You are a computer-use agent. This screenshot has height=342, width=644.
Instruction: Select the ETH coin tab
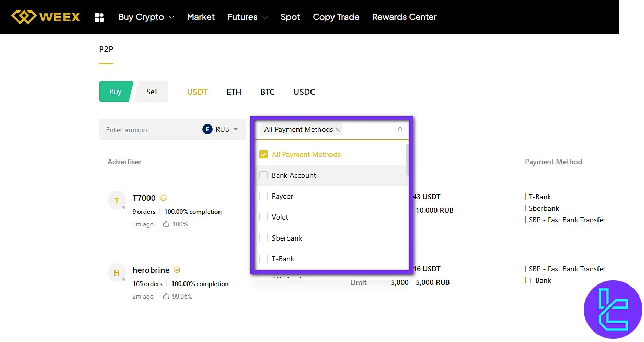(x=234, y=92)
